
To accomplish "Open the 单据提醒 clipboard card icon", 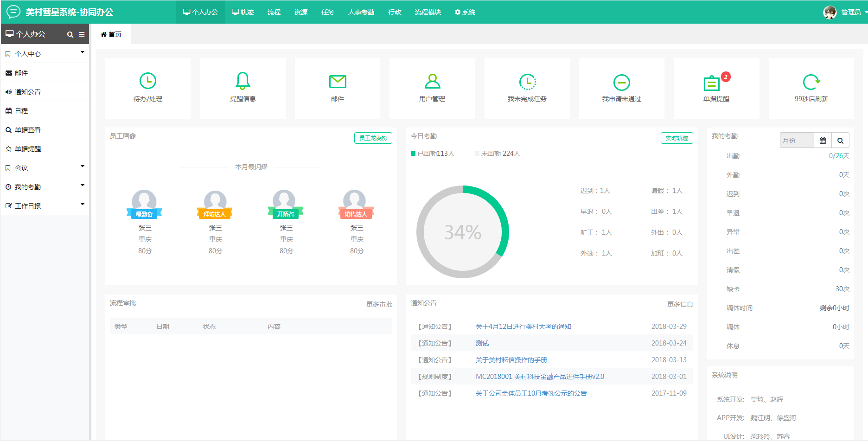I will click(712, 83).
